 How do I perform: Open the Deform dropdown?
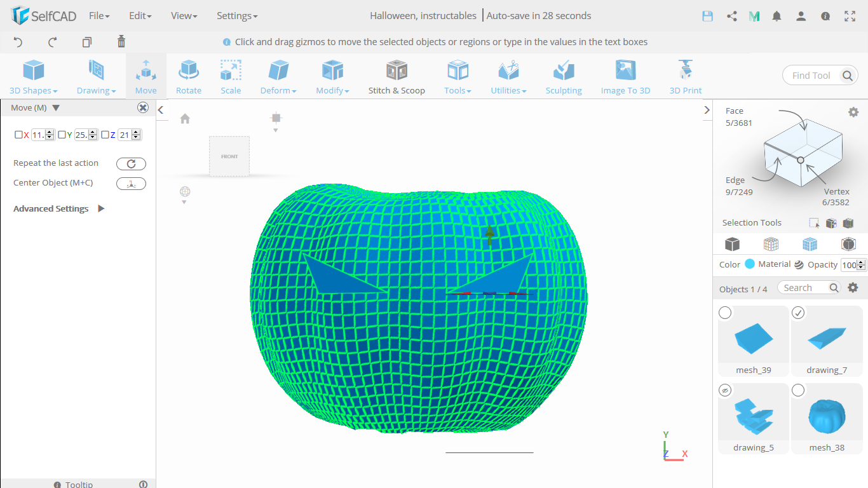[278, 76]
